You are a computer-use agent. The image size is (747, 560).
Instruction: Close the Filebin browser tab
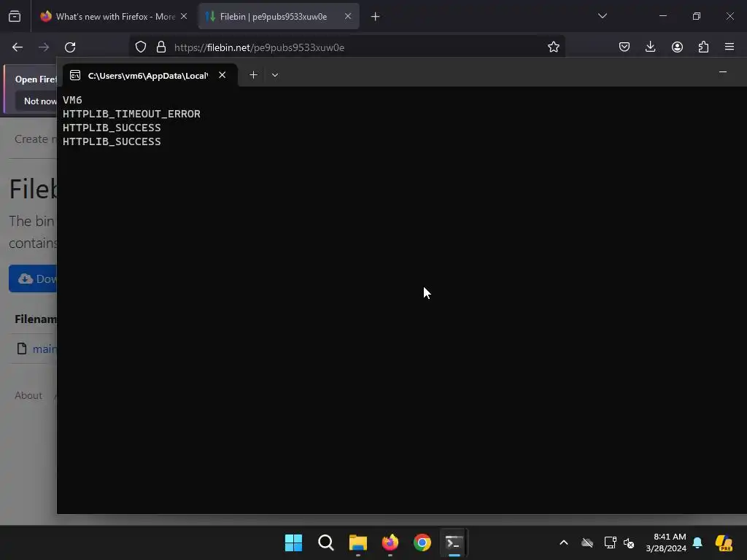click(x=348, y=16)
